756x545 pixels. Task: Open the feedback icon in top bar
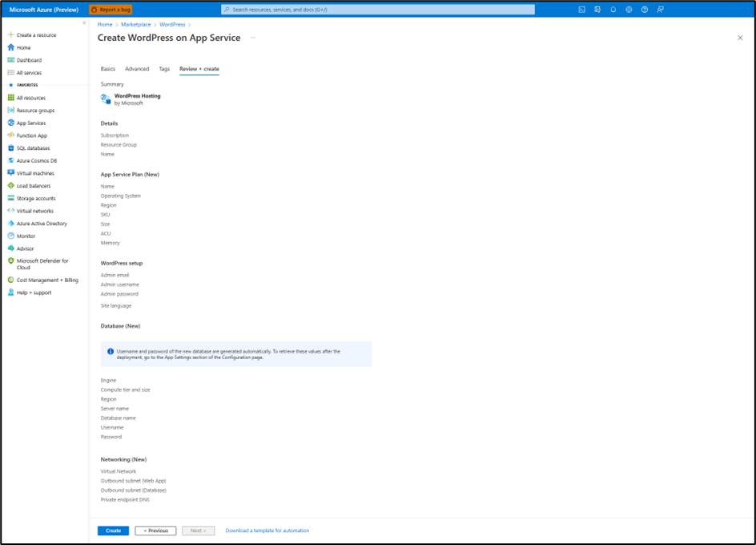661,10
